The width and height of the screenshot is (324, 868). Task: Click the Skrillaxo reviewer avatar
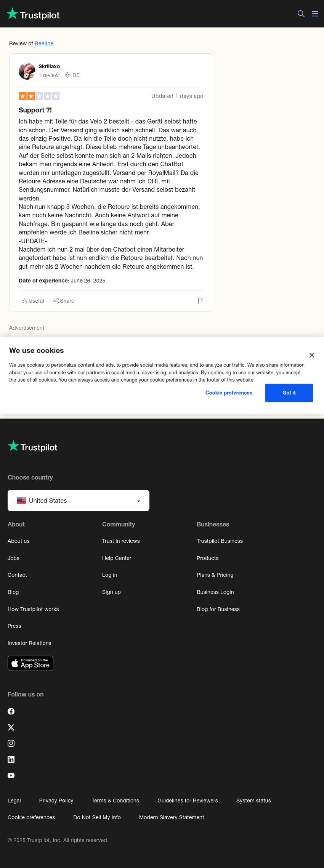[27, 71]
